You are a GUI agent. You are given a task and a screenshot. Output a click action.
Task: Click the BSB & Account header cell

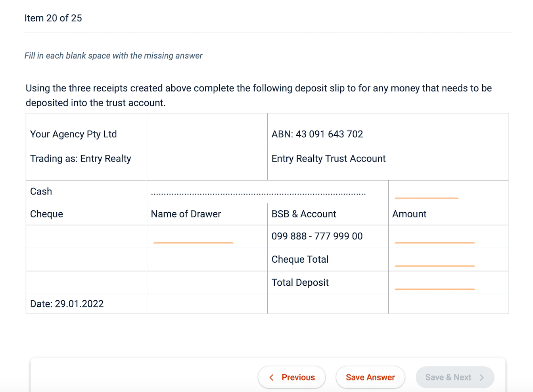point(304,214)
